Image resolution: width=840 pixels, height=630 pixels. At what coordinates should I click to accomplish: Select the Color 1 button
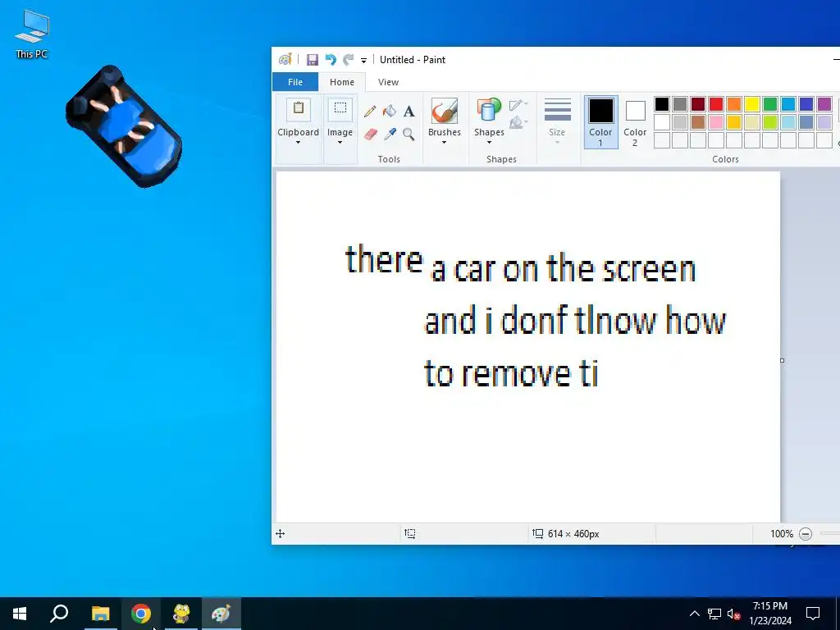click(600, 122)
